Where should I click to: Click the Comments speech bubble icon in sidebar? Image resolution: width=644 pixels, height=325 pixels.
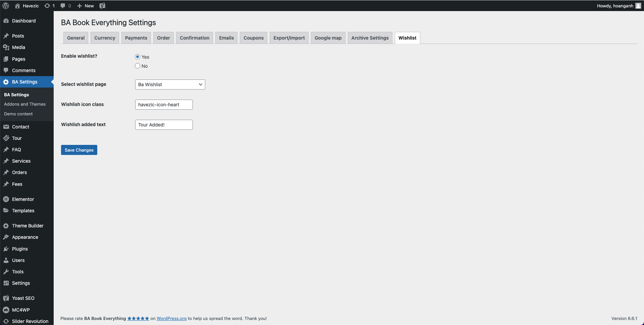(x=6, y=70)
